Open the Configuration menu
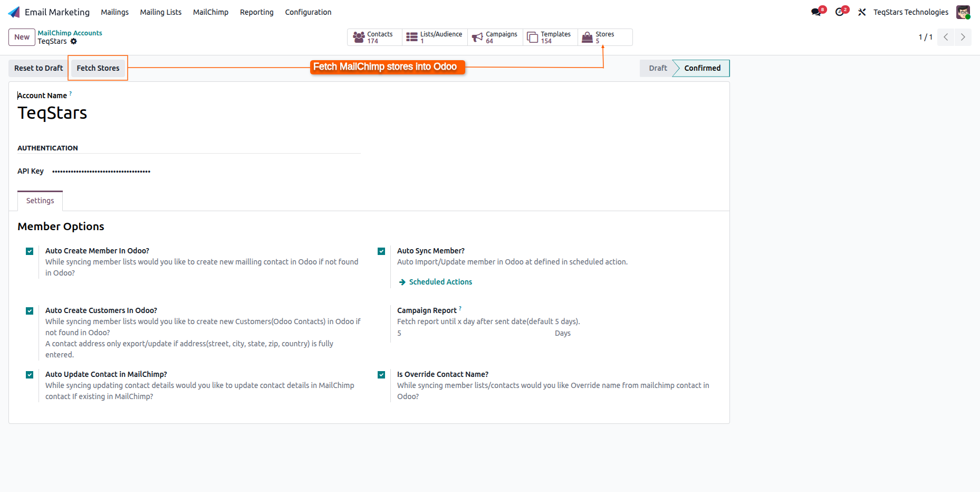 [x=308, y=12]
